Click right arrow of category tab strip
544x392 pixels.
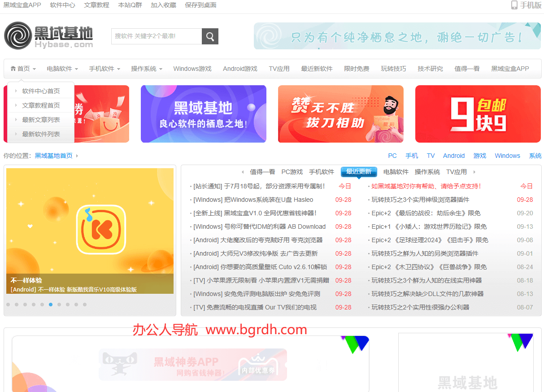pos(474,172)
